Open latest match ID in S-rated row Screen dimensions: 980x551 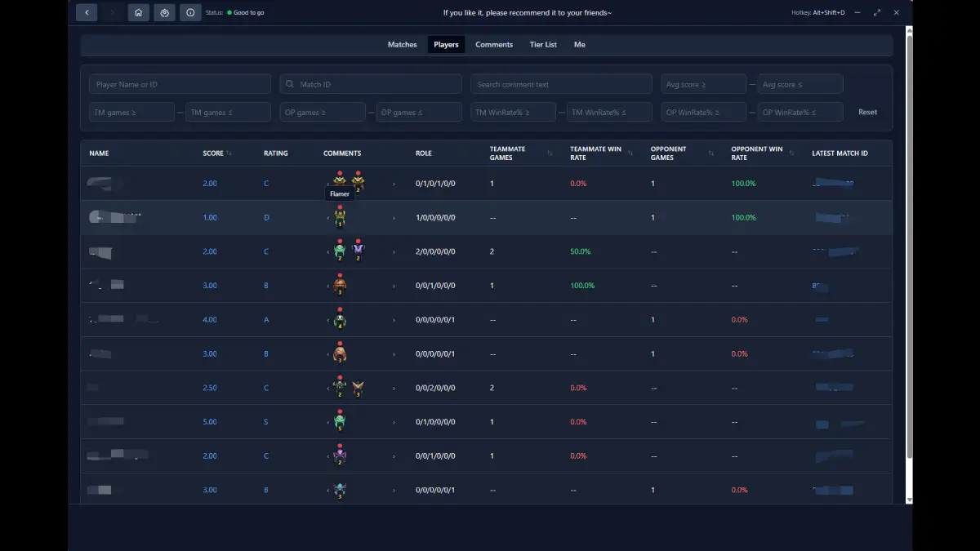pyautogui.click(x=839, y=424)
